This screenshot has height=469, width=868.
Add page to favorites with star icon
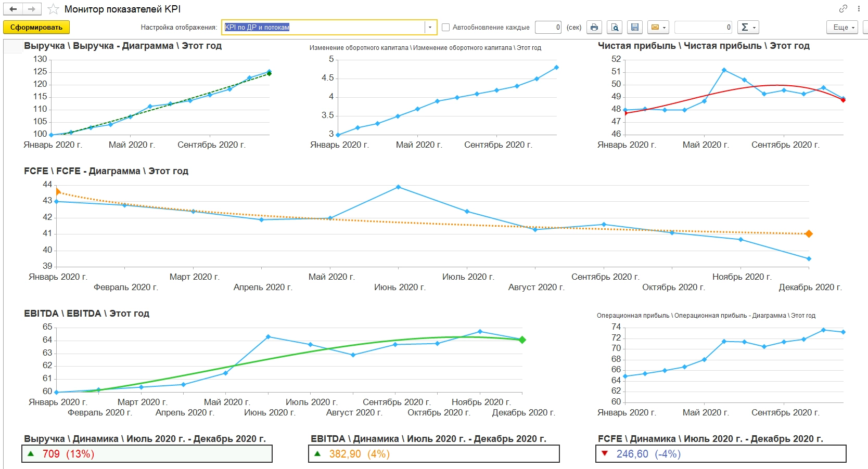53,9
